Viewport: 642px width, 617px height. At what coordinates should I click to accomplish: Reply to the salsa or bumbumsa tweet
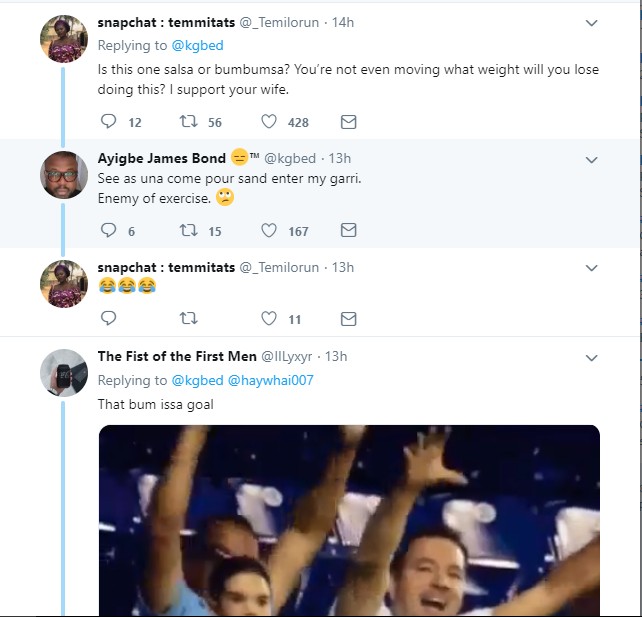point(110,122)
